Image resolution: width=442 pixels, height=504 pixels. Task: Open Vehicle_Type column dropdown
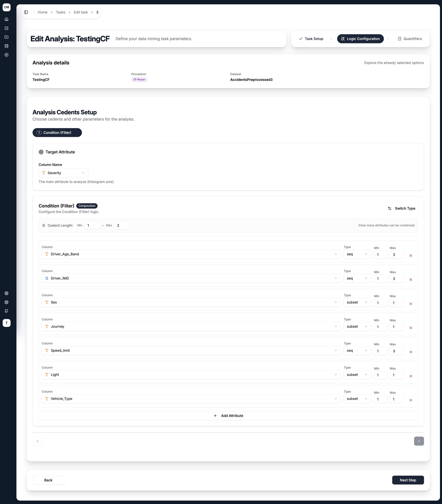pos(191,399)
